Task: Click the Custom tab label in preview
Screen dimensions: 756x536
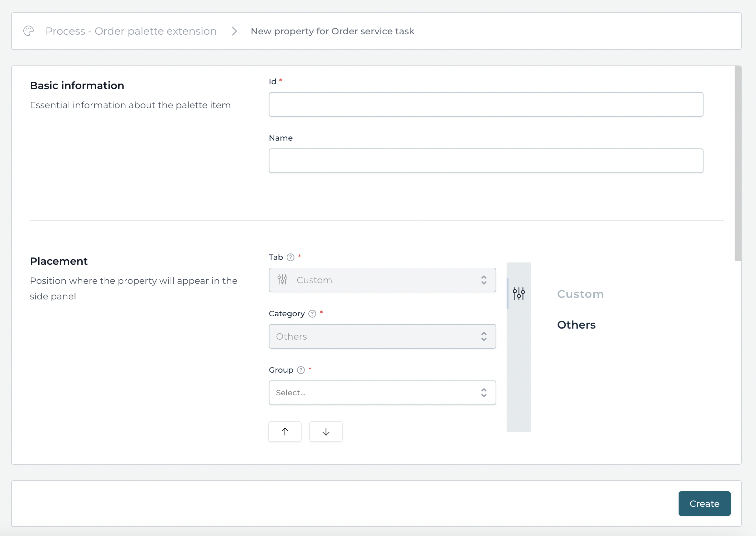Action: (x=580, y=294)
